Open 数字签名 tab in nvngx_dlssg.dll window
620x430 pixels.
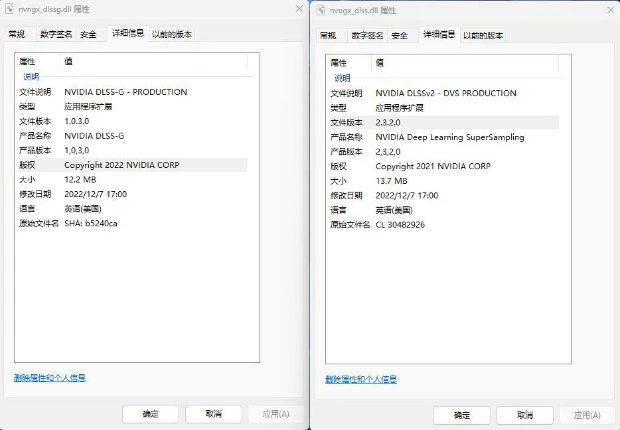pos(56,34)
